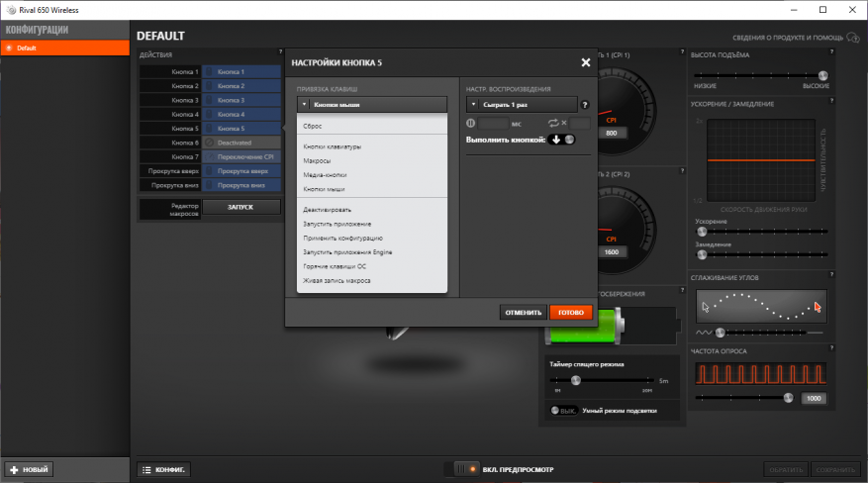Click ЗАПУСК macro editor button
This screenshot has width=868, height=483.
tap(241, 207)
